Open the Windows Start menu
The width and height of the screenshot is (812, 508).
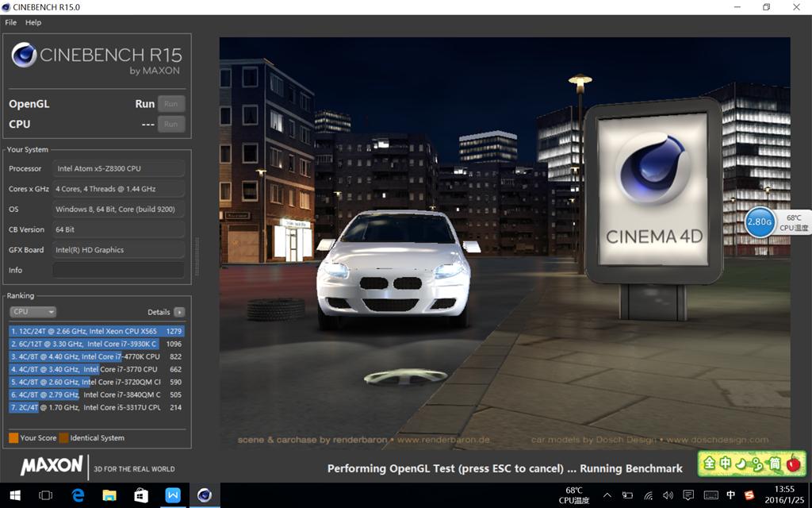(x=13, y=495)
